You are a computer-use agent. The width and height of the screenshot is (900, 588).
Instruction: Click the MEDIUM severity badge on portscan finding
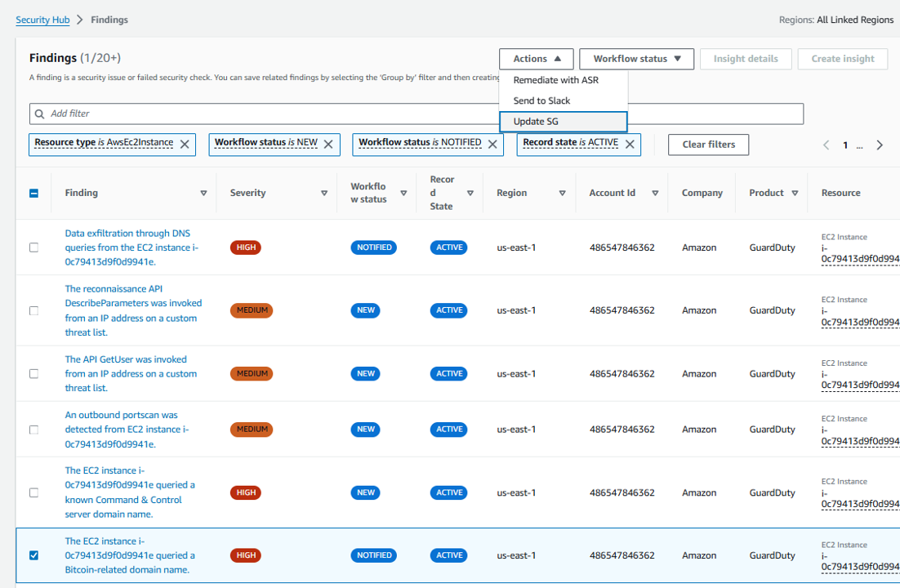pyautogui.click(x=252, y=430)
